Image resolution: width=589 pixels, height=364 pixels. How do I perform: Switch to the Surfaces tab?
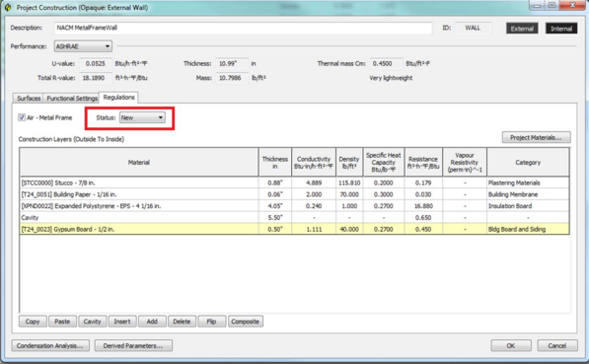(x=29, y=98)
